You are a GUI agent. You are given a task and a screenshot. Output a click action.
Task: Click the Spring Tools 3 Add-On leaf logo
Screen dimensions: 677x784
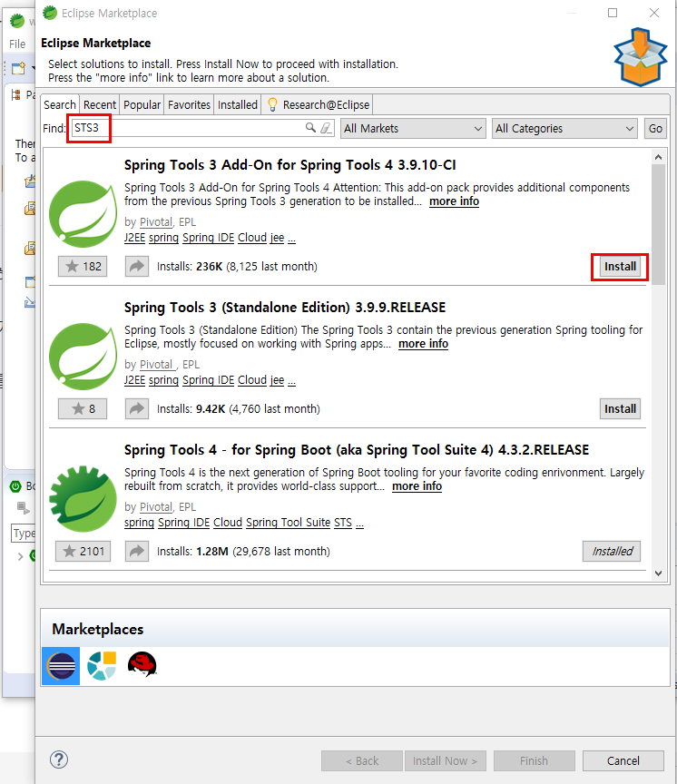pyautogui.click(x=83, y=214)
